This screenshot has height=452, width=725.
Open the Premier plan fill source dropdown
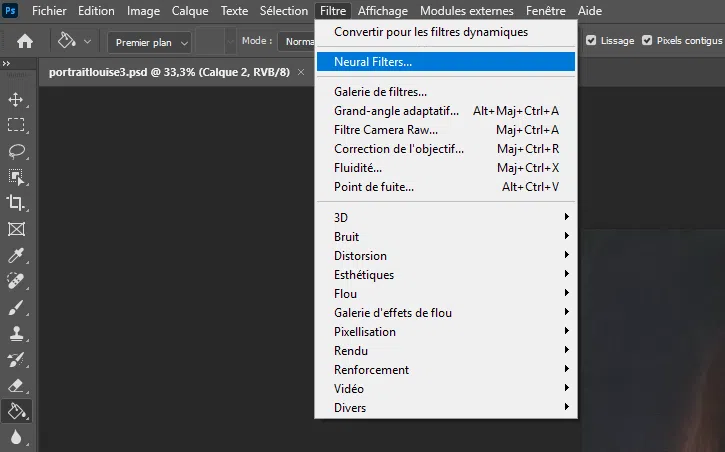[x=149, y=43]
